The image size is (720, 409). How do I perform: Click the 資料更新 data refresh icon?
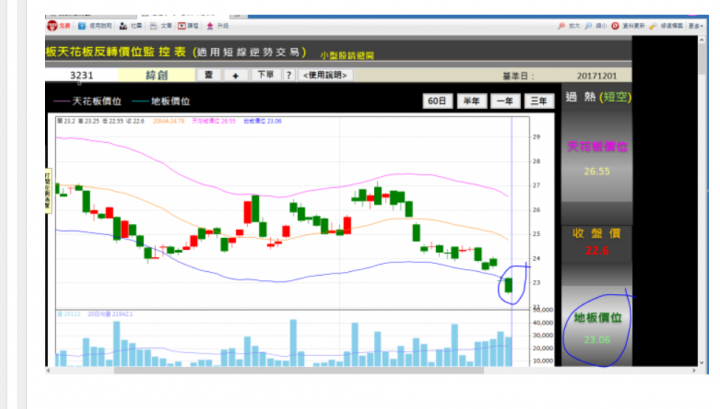pos(615,26)
